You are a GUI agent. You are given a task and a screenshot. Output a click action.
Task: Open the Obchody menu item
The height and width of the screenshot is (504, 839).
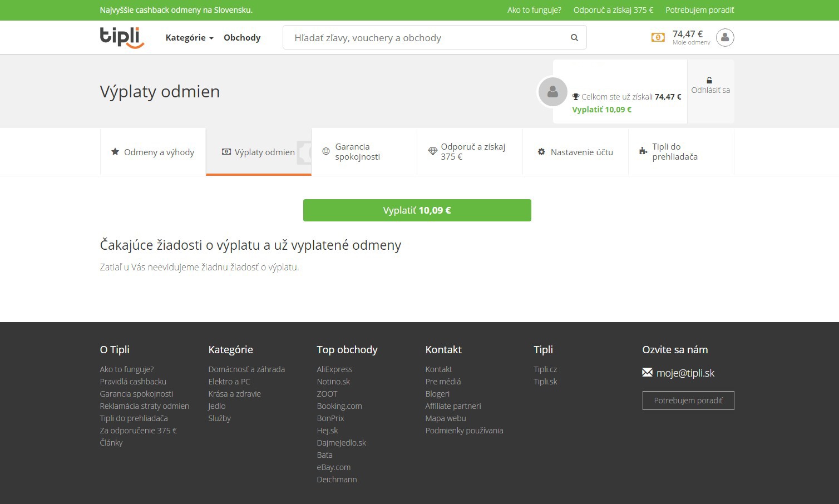pos(242,38)
